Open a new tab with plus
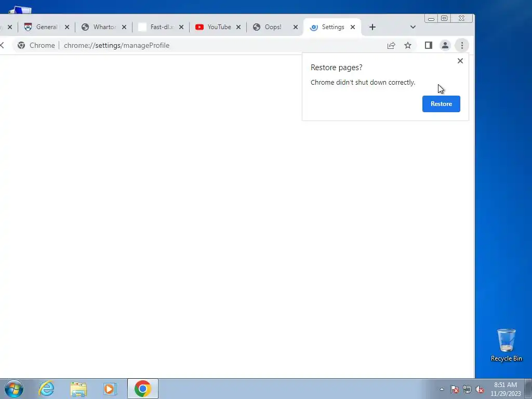 (x=372, y=27)
